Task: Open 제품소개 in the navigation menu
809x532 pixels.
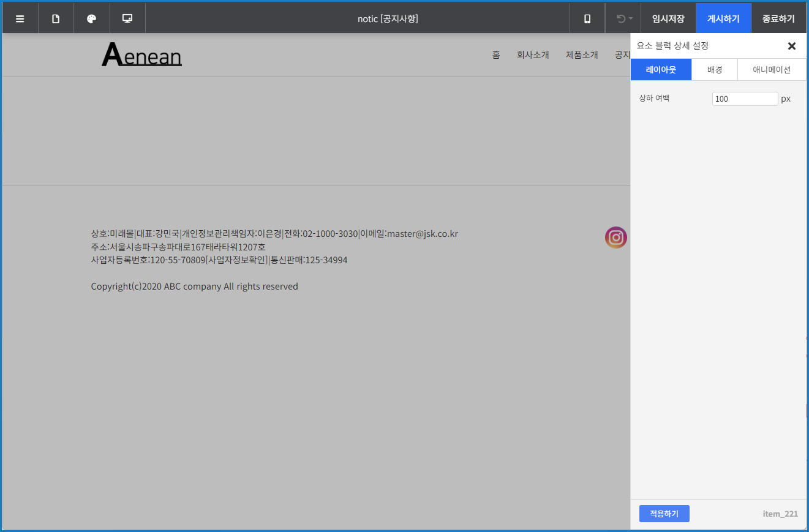Action: tap(582, 55)
